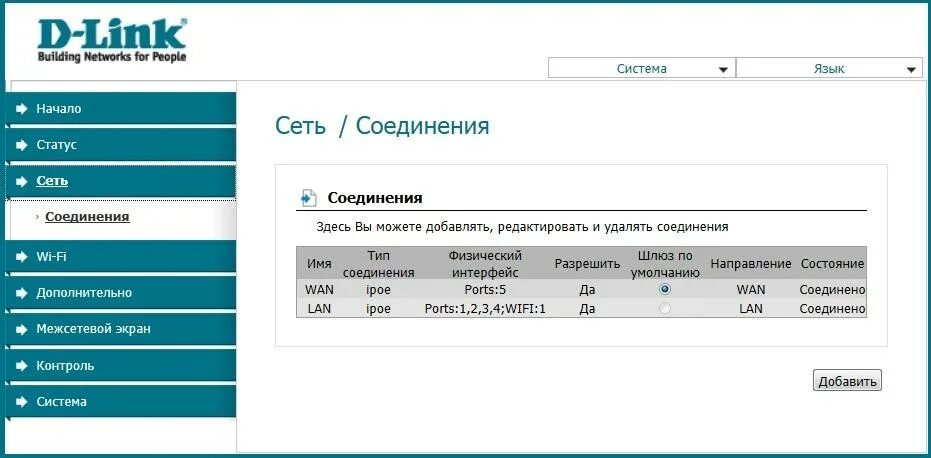Click the Имя column header

tap(319, 264)
